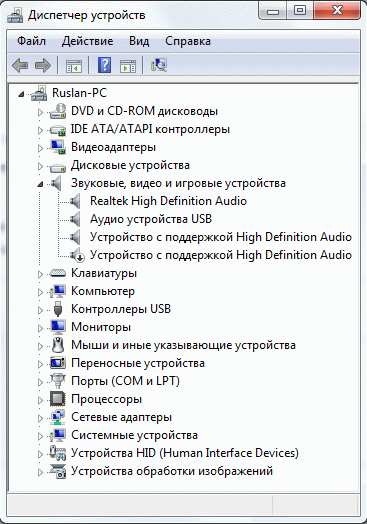367x524 pixels.
Task: Expand the Контроллеры USB node
Action: [x=40, y=310]
